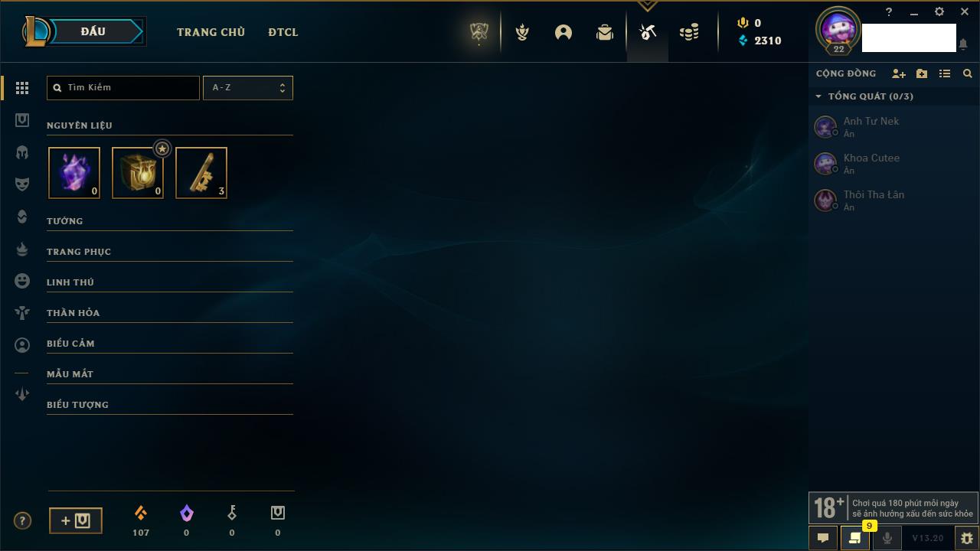Click the ĐẤU play button
Viewport: 980px width, 551px height.
[93, 31]
